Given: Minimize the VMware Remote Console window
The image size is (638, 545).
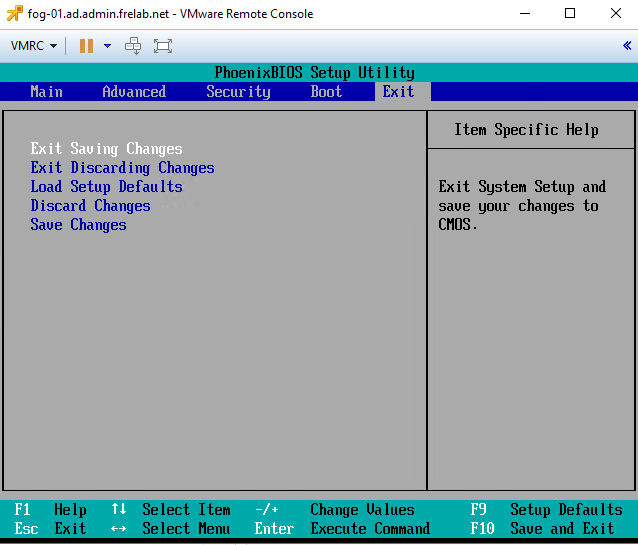Looking at the screenshot, I should pyautogui.click(x=525, y=13).
